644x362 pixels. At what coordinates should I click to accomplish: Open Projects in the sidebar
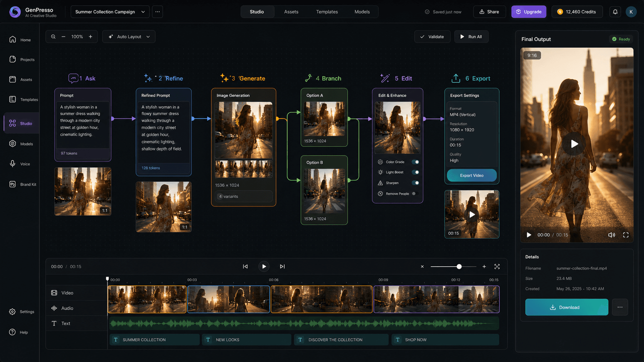[x=22, y=60]
